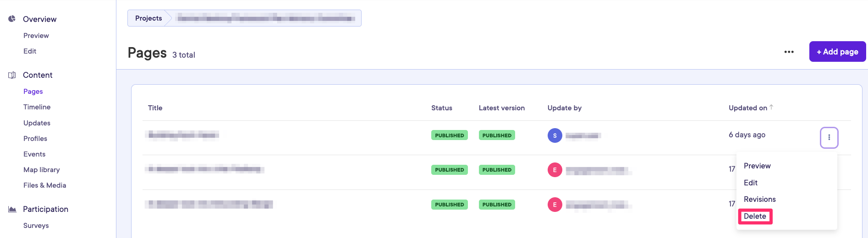
Task: Choose Preview in the row dropdown menu
Action: click(757, 166)
